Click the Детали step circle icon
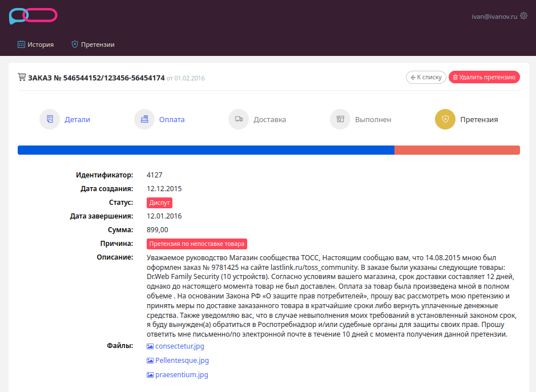The image size is (536, 392). coord(50,119)
